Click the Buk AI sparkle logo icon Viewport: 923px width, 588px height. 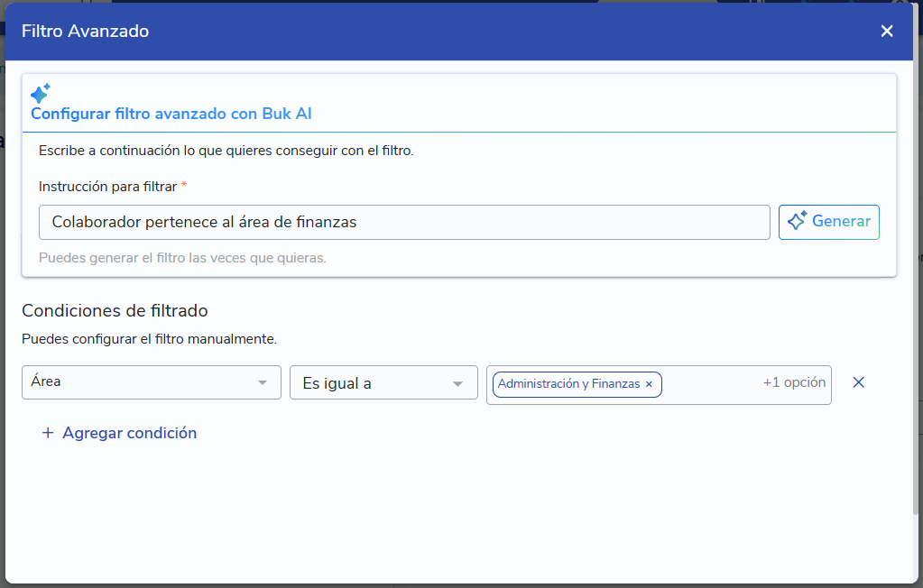pos(40,93)
